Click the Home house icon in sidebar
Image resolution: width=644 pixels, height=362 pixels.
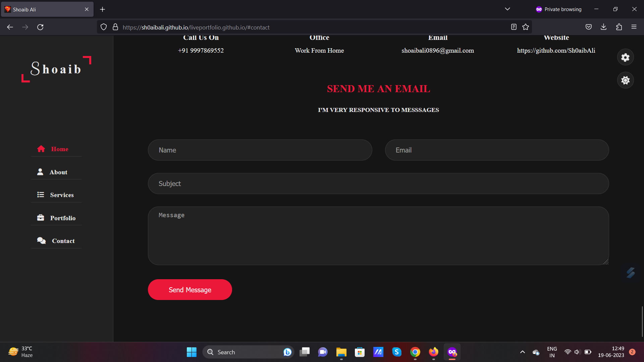41,149
